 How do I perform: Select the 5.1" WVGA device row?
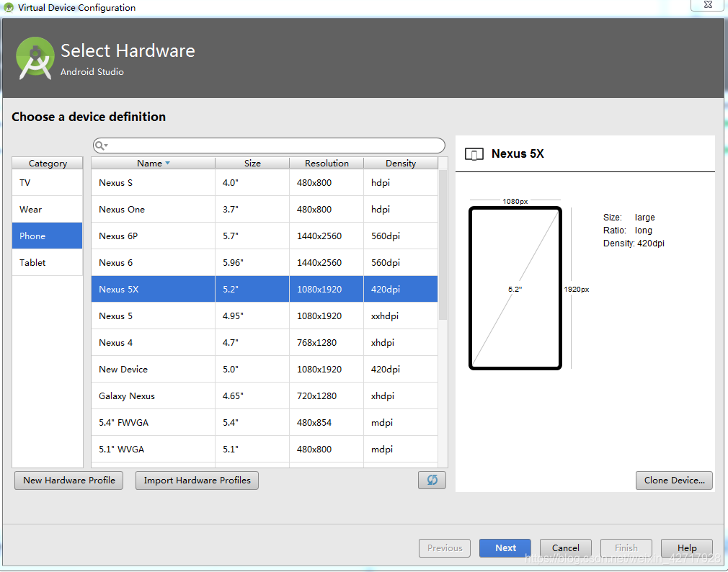click(265, 449)
